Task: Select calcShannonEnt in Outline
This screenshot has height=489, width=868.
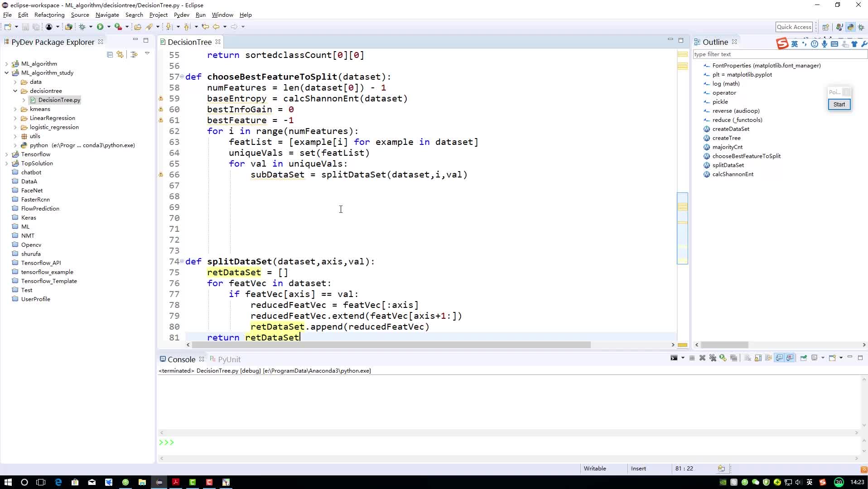Action: pyautogui.click(x=733, y=174)
